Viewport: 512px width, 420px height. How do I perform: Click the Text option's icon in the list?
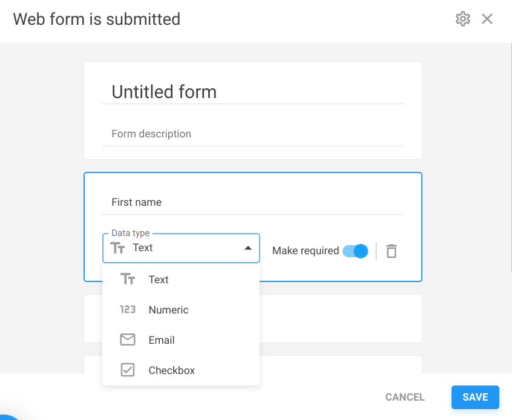pyautogui.click(x=128, y=279)
